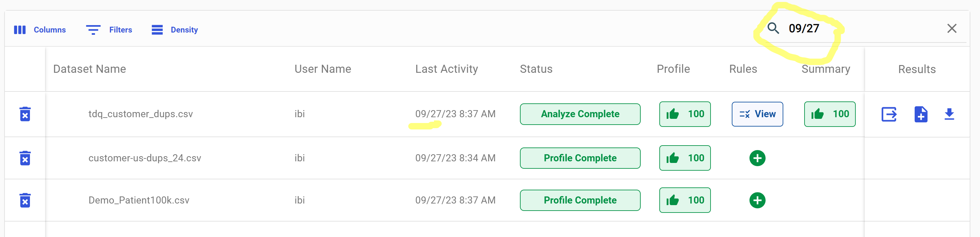Open the Filters panel

coord(109,29)
